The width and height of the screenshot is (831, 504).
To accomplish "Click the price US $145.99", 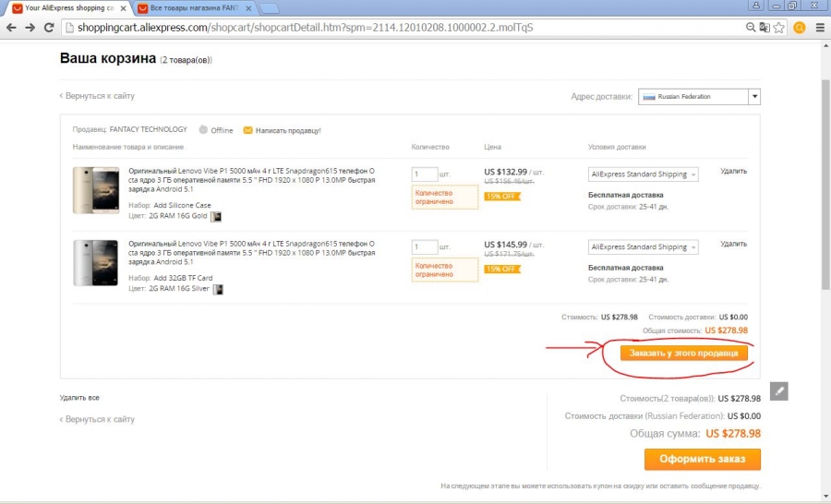I will 506,245.
